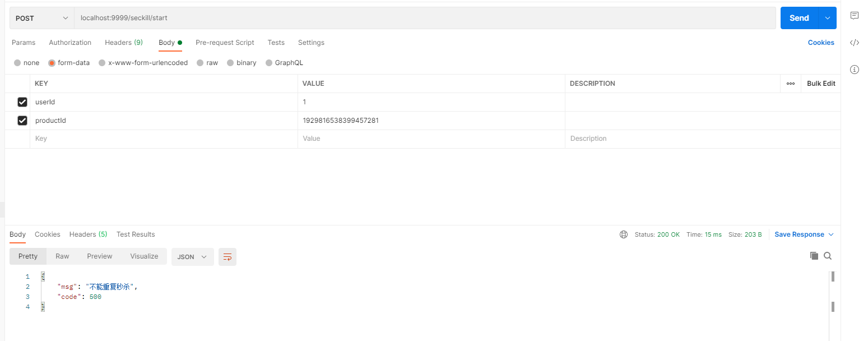Click the value cell containing 1
This screenshot has height=341, width=868.
point(431,102)
